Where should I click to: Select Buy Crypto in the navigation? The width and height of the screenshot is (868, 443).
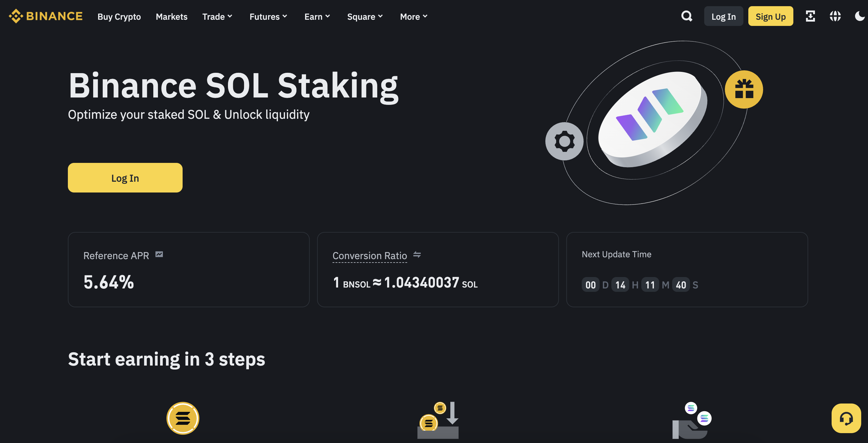point(119,16)
